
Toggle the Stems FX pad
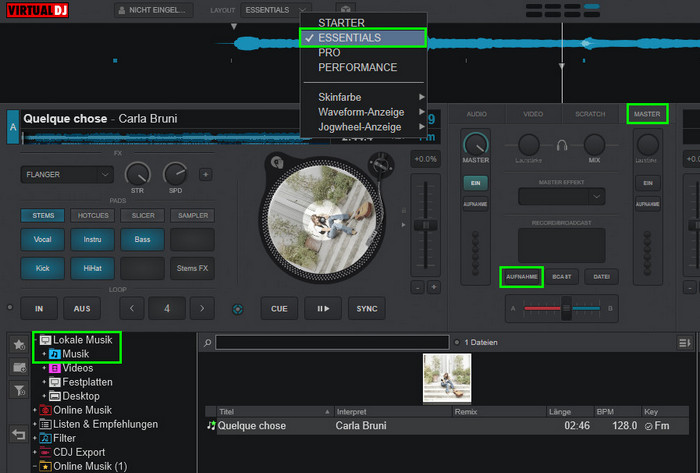(192, 268)
